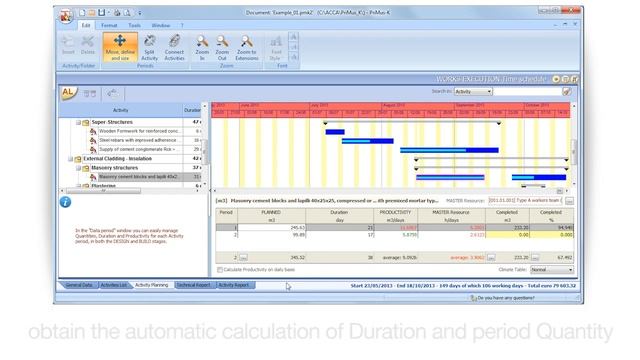
Task: Click the Insert activity ribbon icon
Action: [x=68, y=45]
